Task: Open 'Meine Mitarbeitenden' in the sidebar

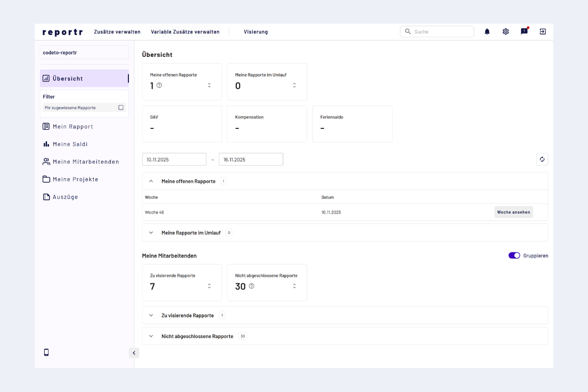Action: tap(86, 162)
